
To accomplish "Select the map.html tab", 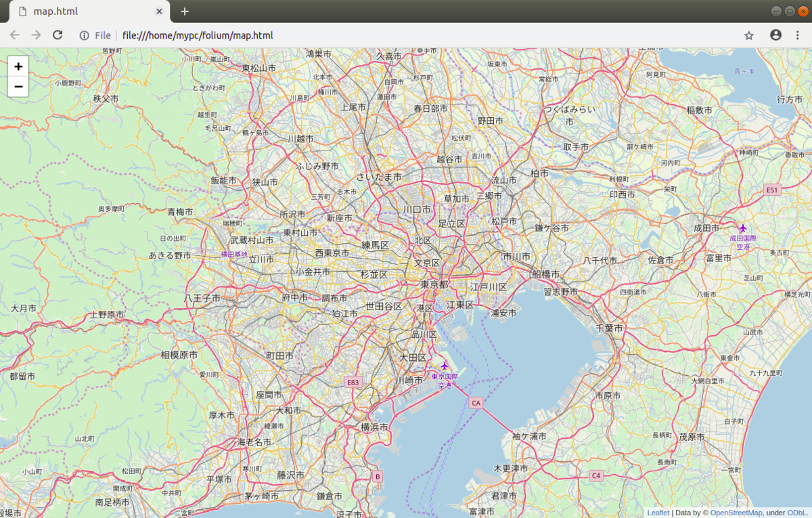I will pos(89,12).
